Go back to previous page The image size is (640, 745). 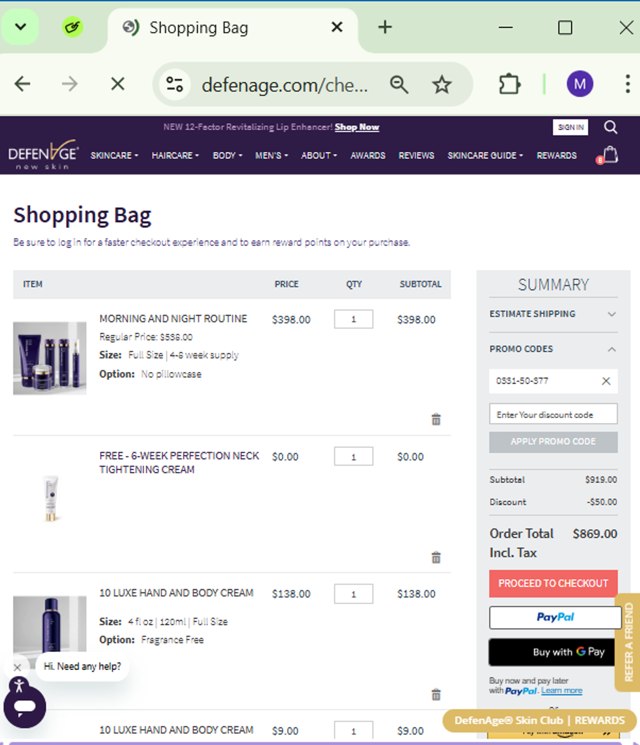click(x=22, y=84)
